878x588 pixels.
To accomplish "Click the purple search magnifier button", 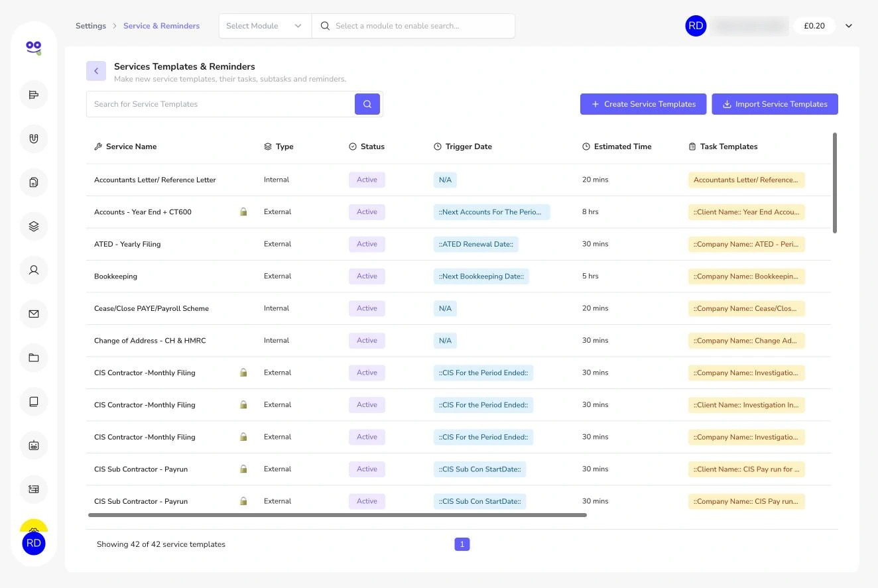I will [367, 104].
